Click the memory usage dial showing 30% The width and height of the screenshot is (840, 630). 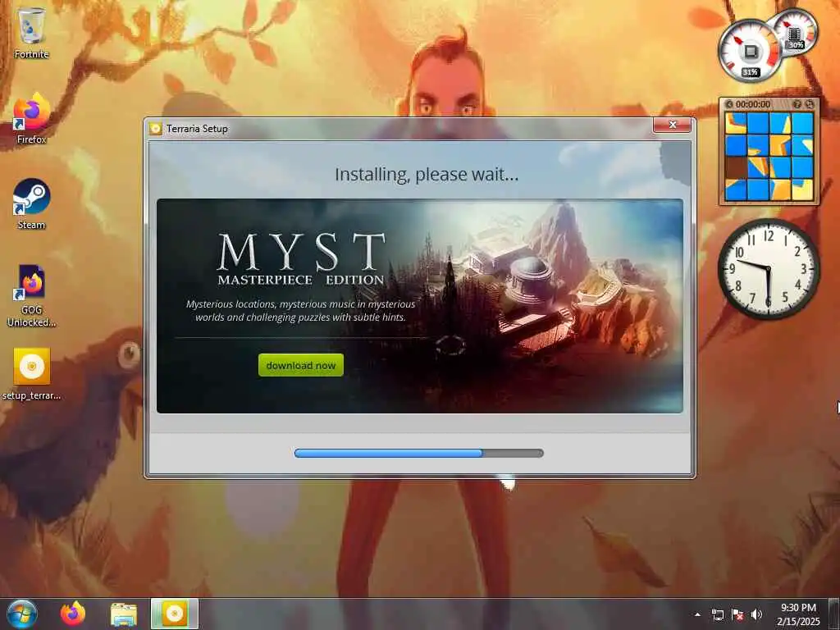click(x=797, y=32)
